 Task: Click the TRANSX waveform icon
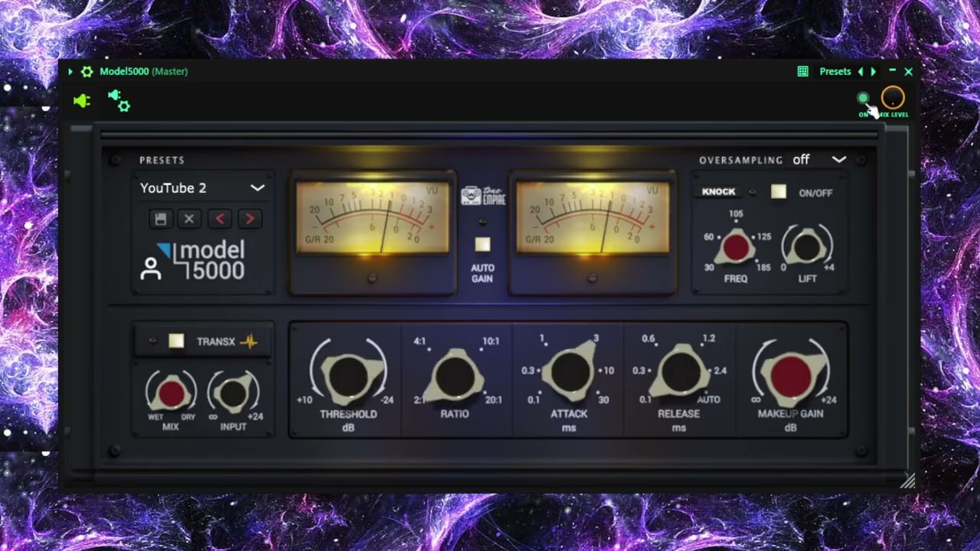249,341
